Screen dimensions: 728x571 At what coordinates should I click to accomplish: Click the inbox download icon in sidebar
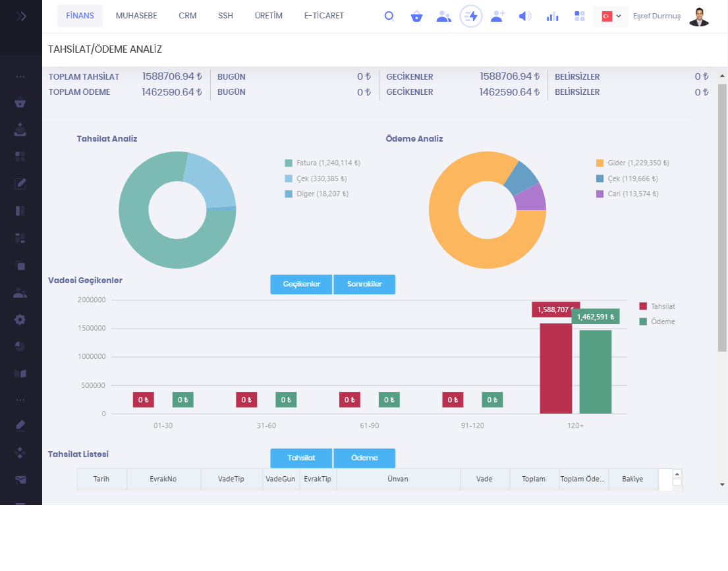(x=20, y=129)
